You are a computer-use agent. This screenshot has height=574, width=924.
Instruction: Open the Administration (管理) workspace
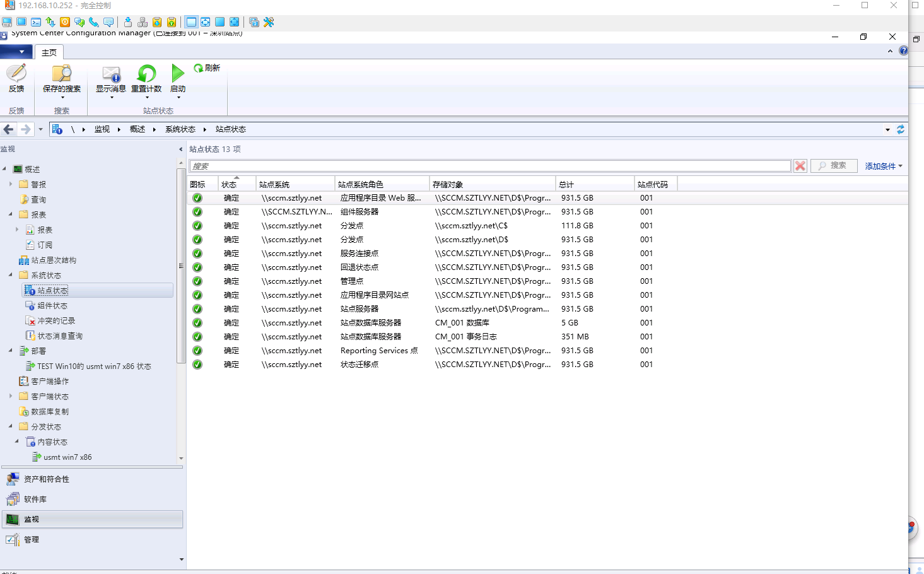92,540
